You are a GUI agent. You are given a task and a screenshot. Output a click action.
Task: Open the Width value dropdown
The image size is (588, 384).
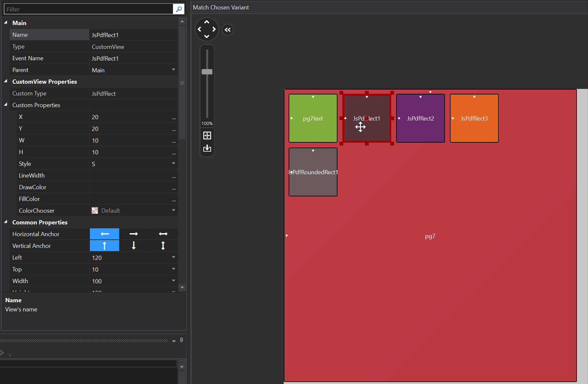[174, 281]
